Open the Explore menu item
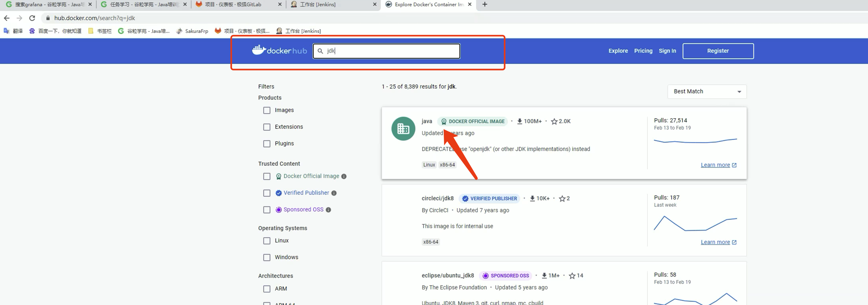 pyautogui.click(x=618, y=51)
